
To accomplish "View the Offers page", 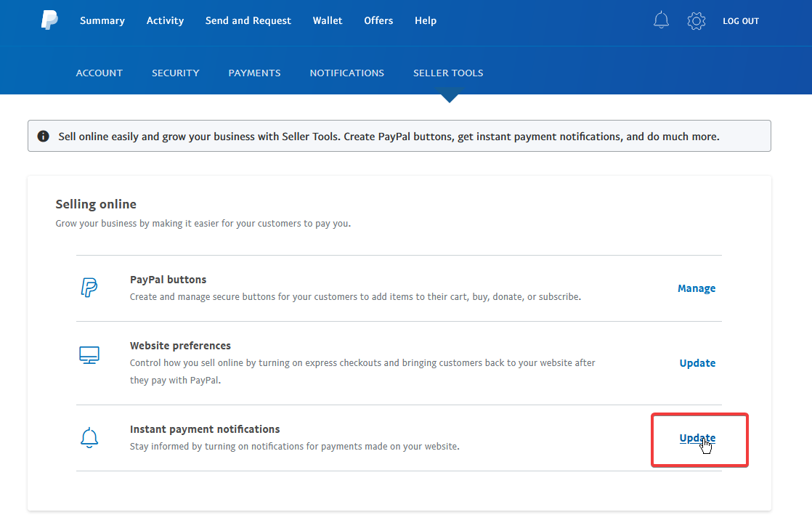I will [x=378, y=20].
